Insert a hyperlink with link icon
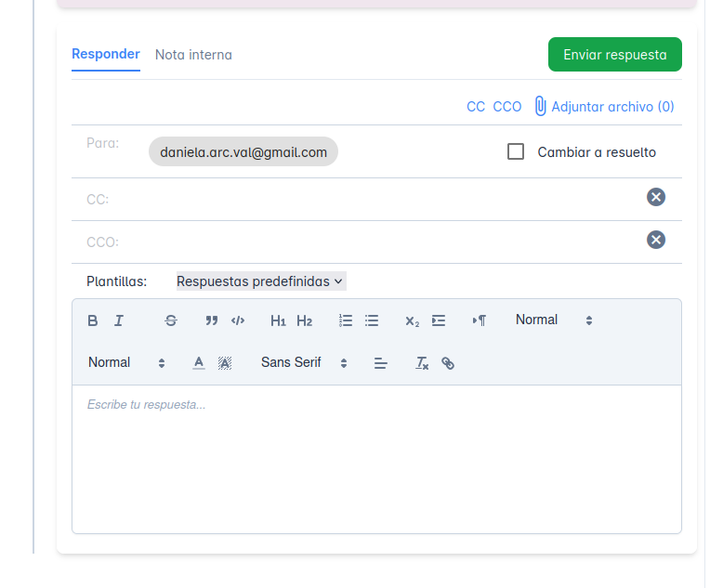This screenshot has height=588, width=723. tap(448, 363)
